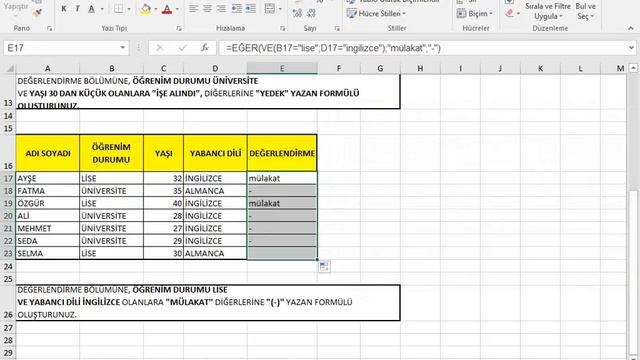The width and height of the screenshot is (640, 360).
Task: Collapse the ribbon with chevron
Action: [631, 28]
